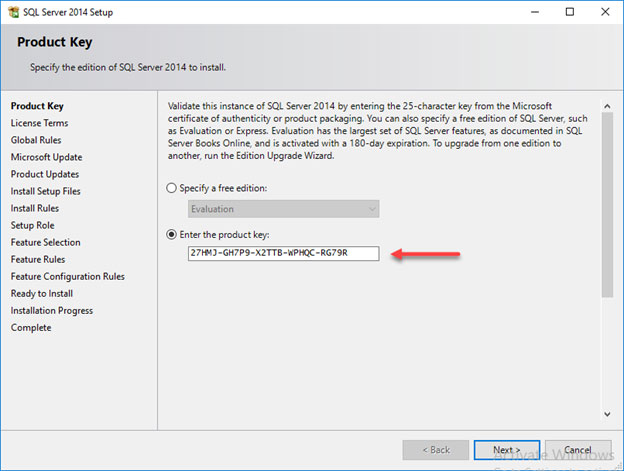Select Microsoft Update step in sidebar
624x471 pixels.
click(x=47, y=157)
